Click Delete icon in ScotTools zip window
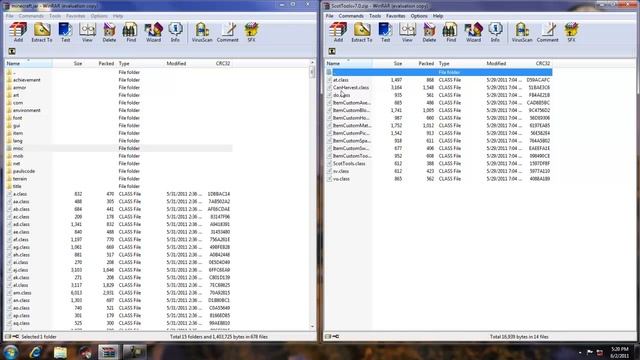Image resolution: width=640 pixels, height=360 pixels. coord(429,32)
